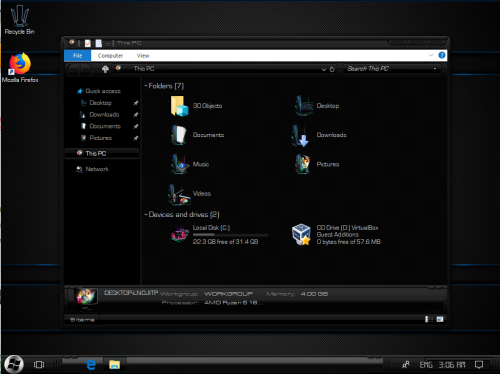The image size is (500, 374).
Task: Click the WORKGROUP value in details pane
Action: click(x=228, y=294)
